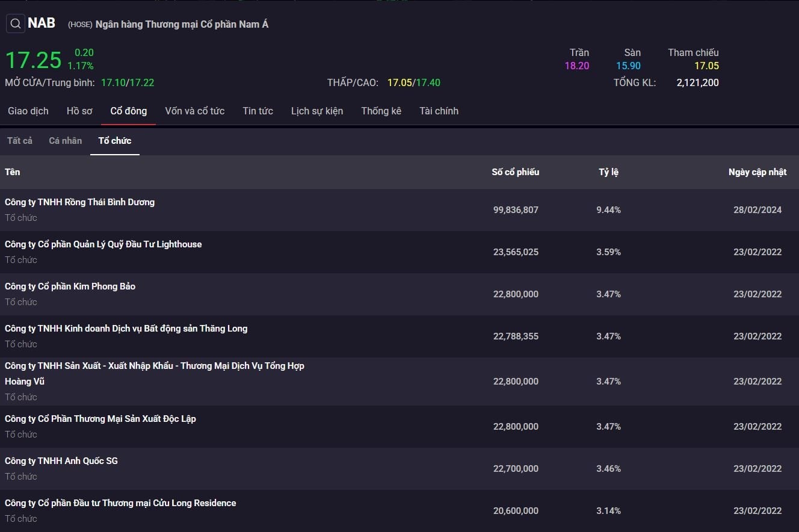Click the 3.14% ratio value
799x532 pixels.
pyautogui.click(x=608, y=511)
